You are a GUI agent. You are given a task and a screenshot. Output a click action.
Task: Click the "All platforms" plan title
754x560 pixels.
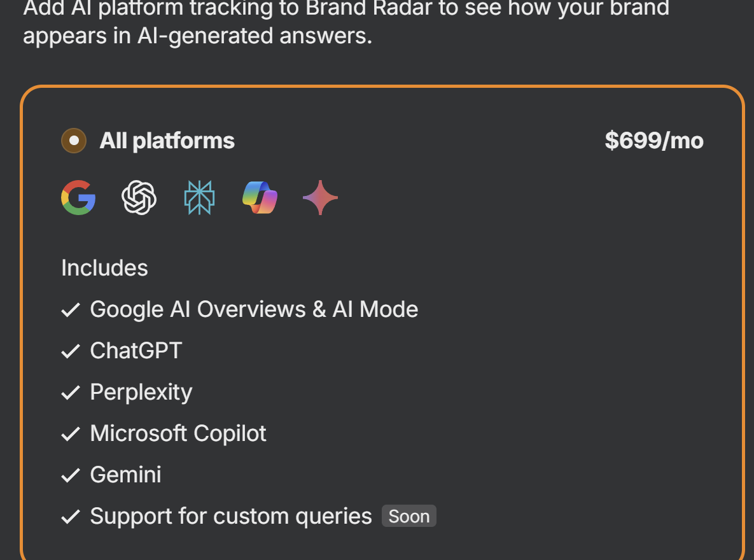pyautogui.click(x=167, y=141)
